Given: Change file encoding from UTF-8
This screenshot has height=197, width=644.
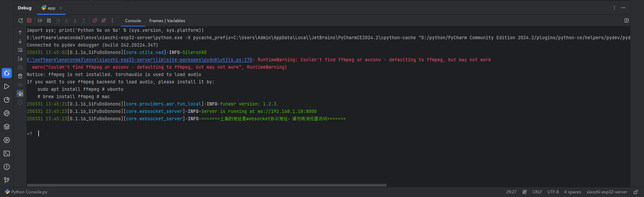Looking at the screenshot, I should [x=553, y=192].
